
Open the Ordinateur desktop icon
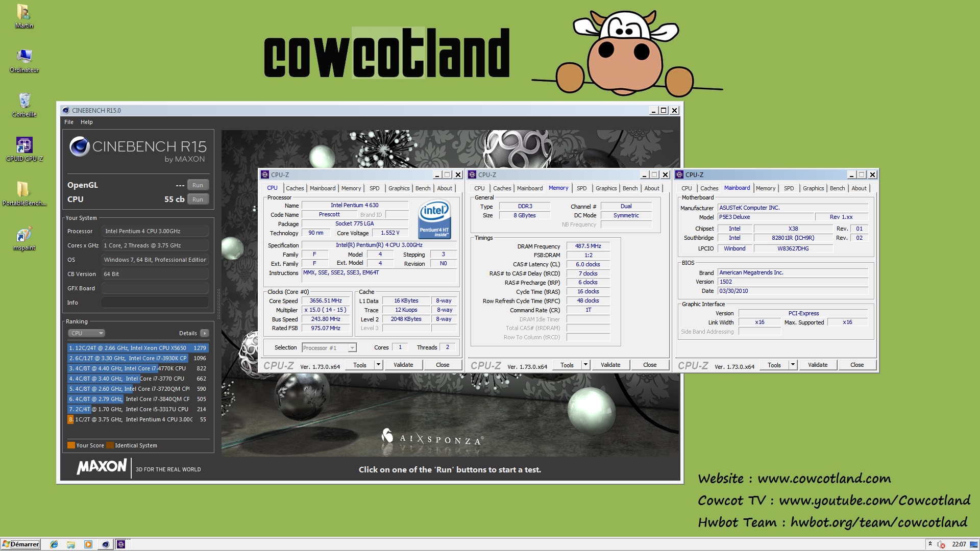pyautogui.click(x=24, y=61)
